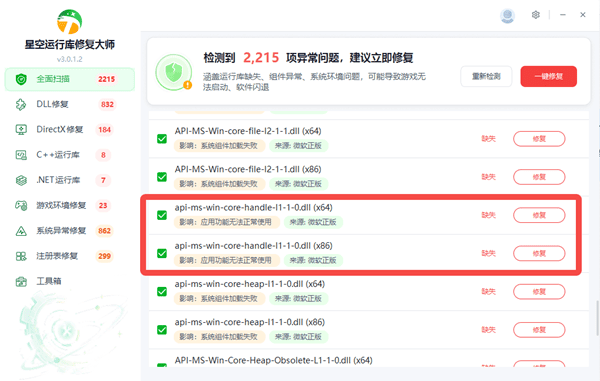Toggle api-ms-win-core-heap-l1-1-0.dll (x86) checkbox
The height and width of the screenshot is (381, 600).
click(162, 330)
